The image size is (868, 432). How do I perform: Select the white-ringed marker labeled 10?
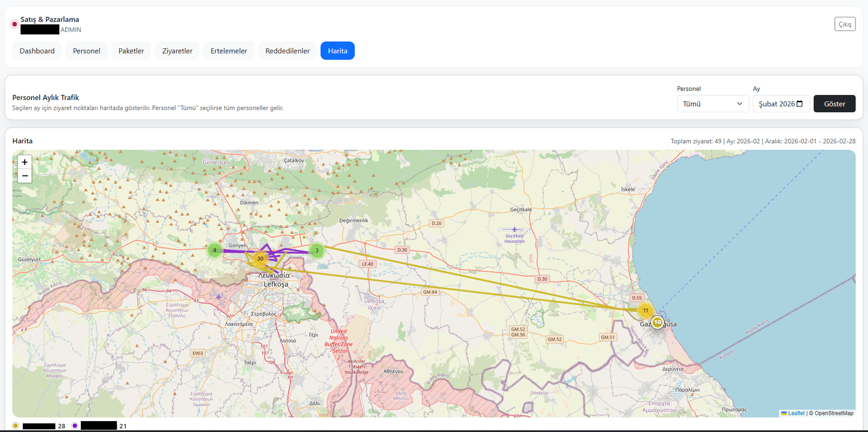point(658,322)
